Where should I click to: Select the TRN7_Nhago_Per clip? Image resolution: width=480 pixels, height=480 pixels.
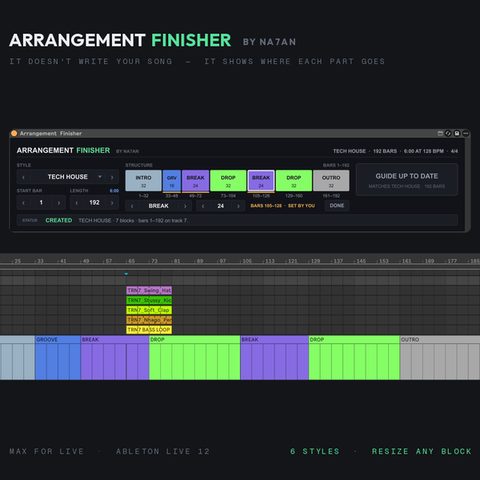point(149,320)
